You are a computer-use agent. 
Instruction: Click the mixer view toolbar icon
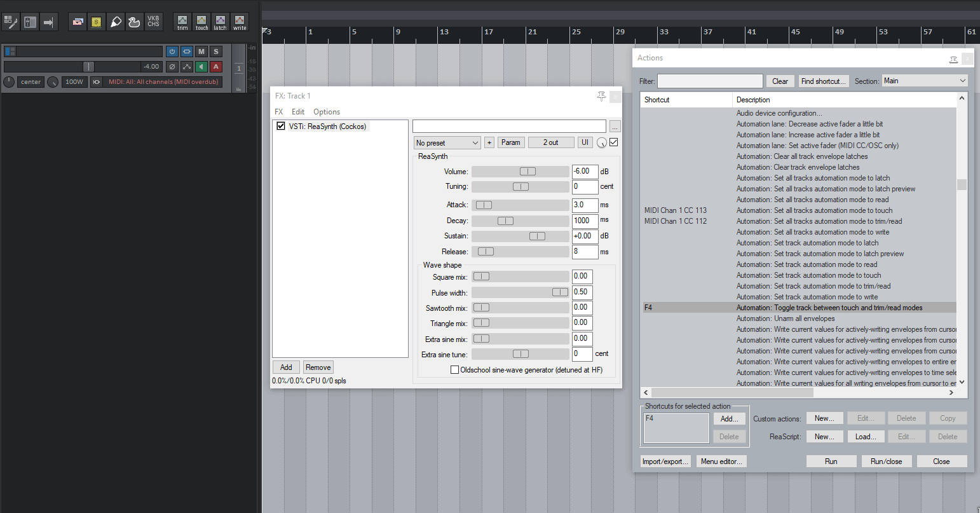[x=30, y=22]
